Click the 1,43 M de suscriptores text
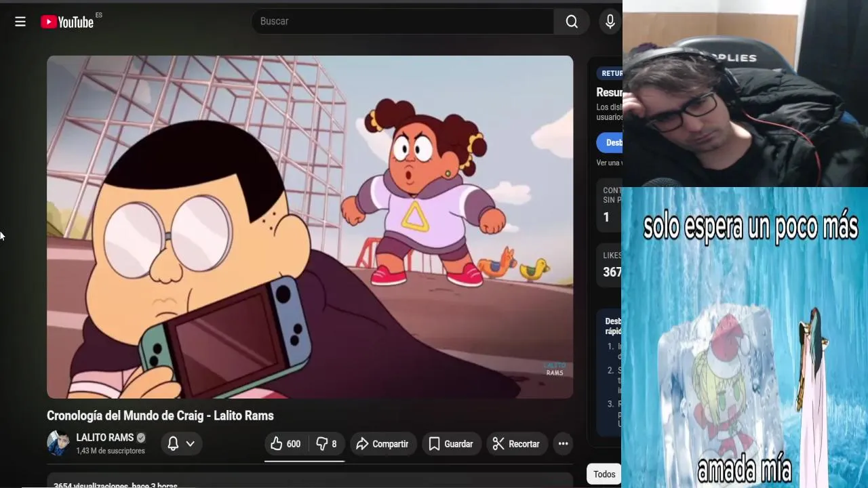Screen dimensions: 868x488 (x=111, y=451)
